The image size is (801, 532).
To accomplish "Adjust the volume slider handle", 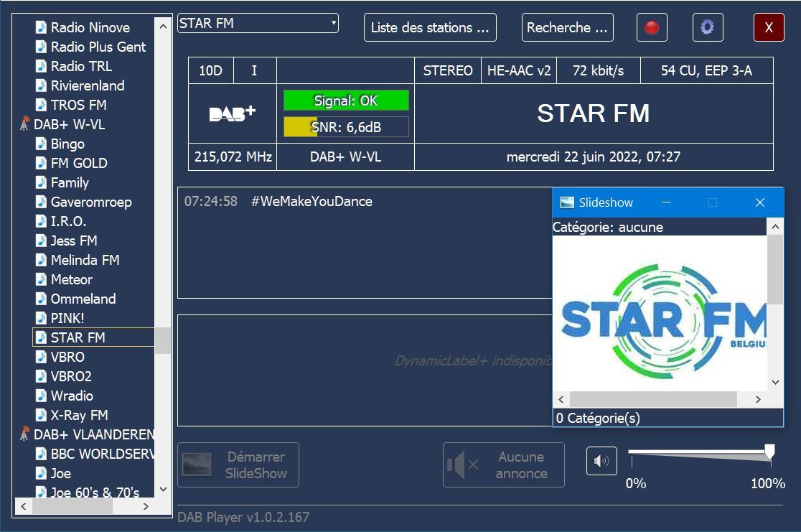I will pyautogui.click(x=769, y=452).
